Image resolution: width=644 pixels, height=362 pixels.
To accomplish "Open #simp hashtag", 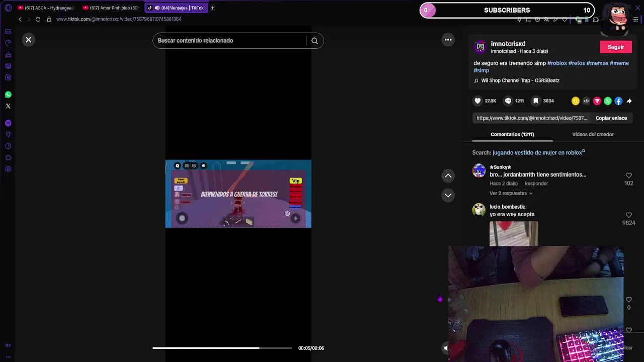I will point(481,70).
